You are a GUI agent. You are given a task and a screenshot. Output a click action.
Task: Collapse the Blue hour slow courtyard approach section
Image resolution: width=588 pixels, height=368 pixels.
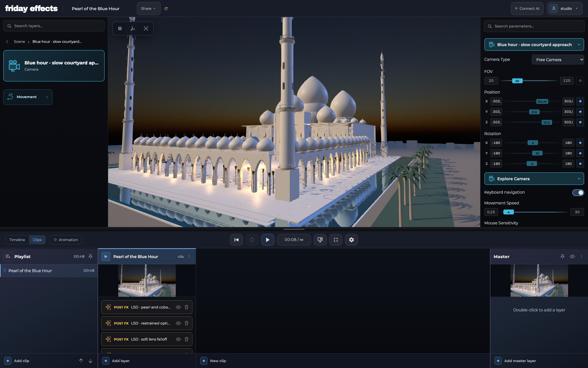(x=534, y=44)
